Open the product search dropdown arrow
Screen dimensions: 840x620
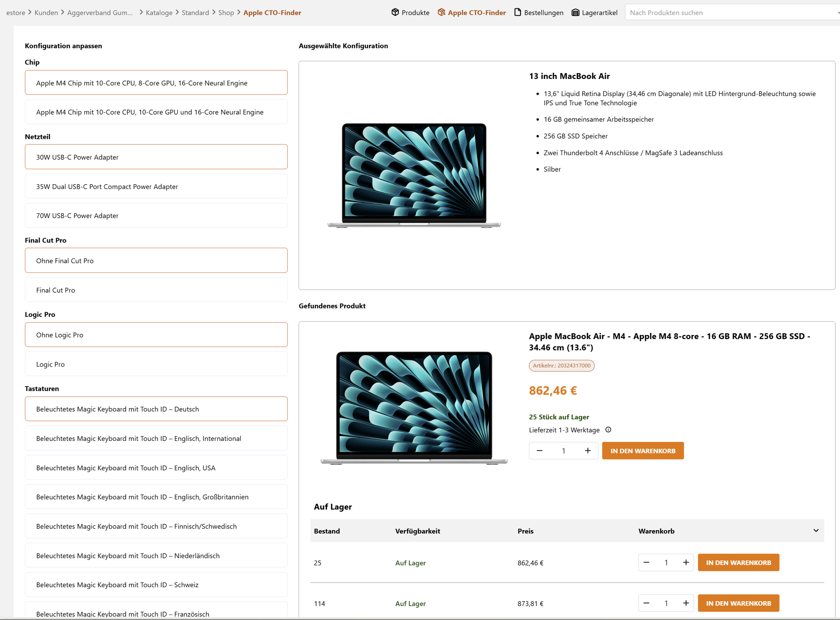[x=837, y=13]
